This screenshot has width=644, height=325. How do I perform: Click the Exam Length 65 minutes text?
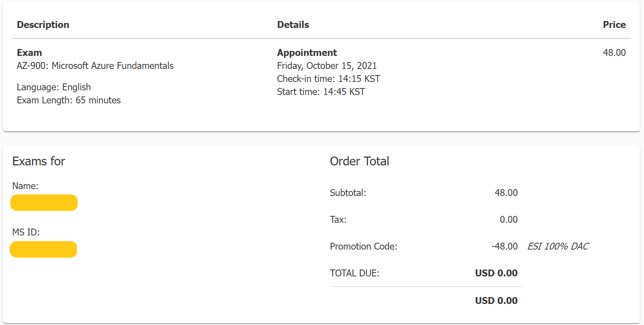coord(69,100)
